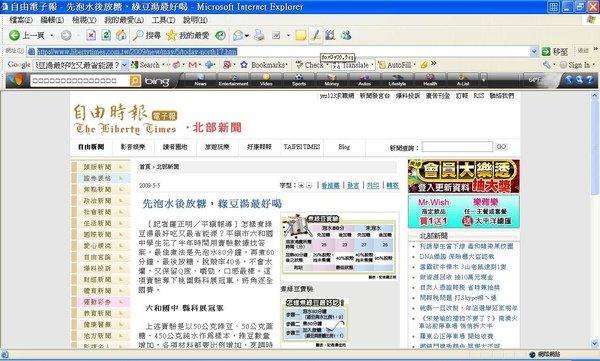Open the AutoFill dropdown arrow
600x361 pixels.
tap(414, 65)
